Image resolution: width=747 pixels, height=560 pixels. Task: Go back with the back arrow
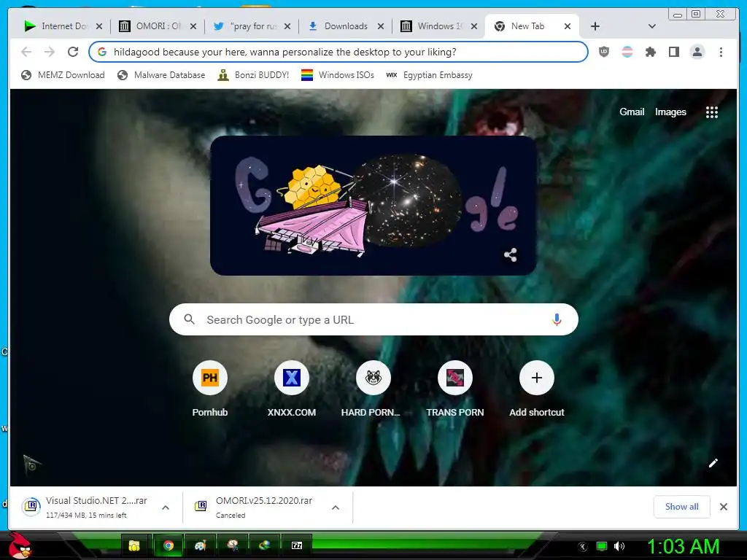click(x=26, y=52)
